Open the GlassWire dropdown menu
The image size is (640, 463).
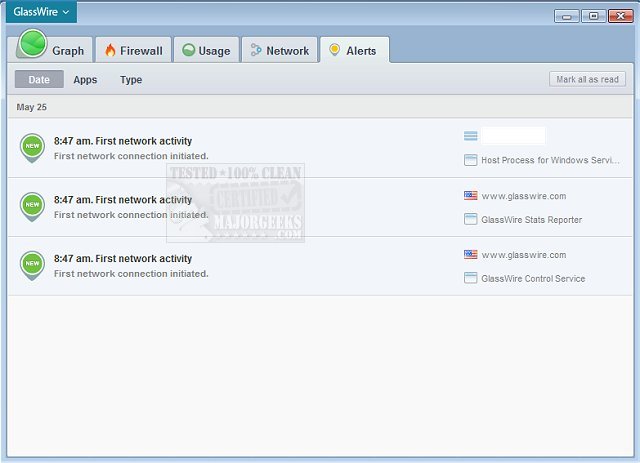41,12
